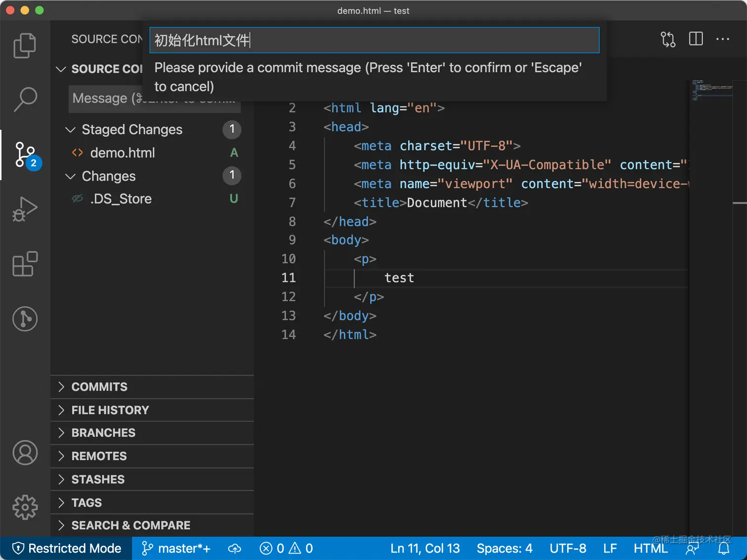
Task: Expand the FILE HISTORY section
Action: tap(152, 410)
